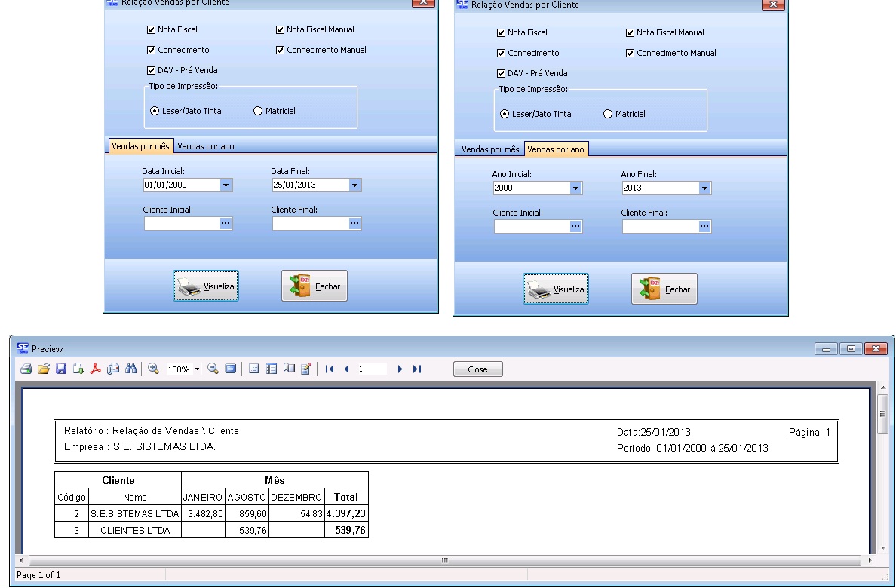Click the binoculars Find icon
Image resolution: width=896 pixels, height=588 pixels.
click(x=131, y=369)
